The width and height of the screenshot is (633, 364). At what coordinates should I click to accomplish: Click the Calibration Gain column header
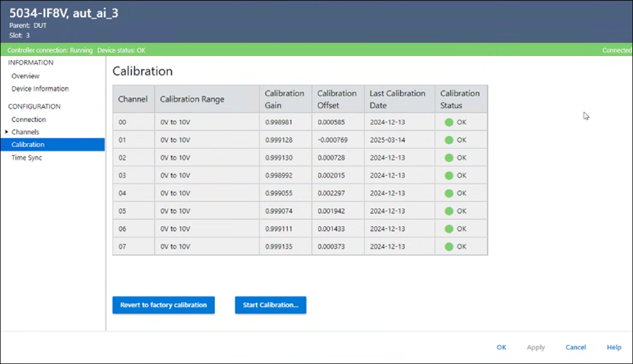click(284, 99)
